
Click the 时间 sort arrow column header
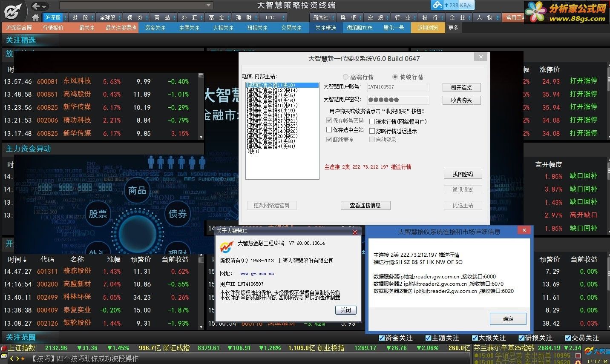tap(17, 259)
